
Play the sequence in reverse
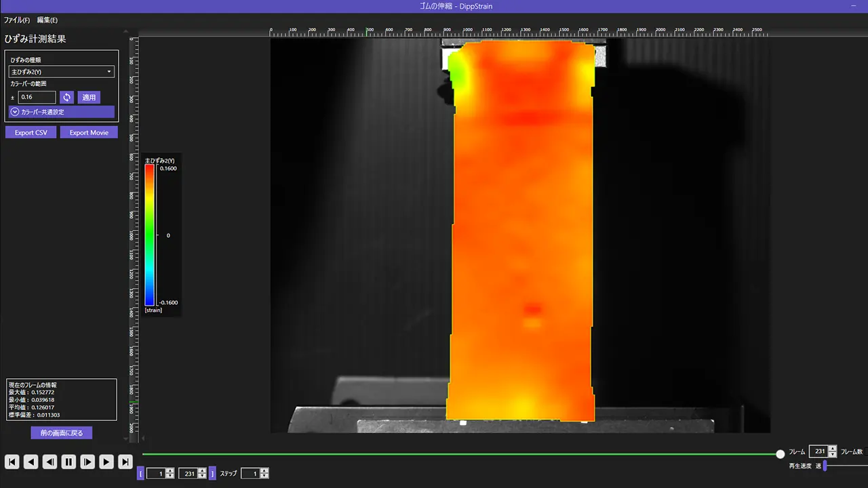[x=31, y=462]
